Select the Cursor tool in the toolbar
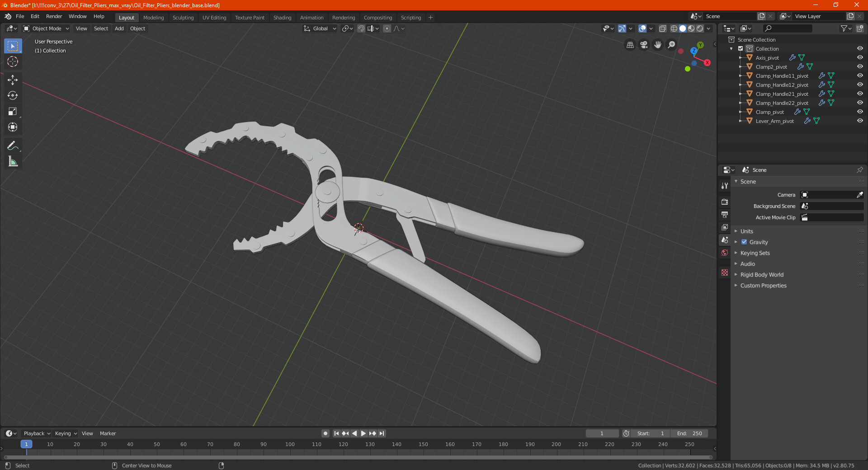Image resolution: width=868 pixels, height=470 pixels. point(13,62)
